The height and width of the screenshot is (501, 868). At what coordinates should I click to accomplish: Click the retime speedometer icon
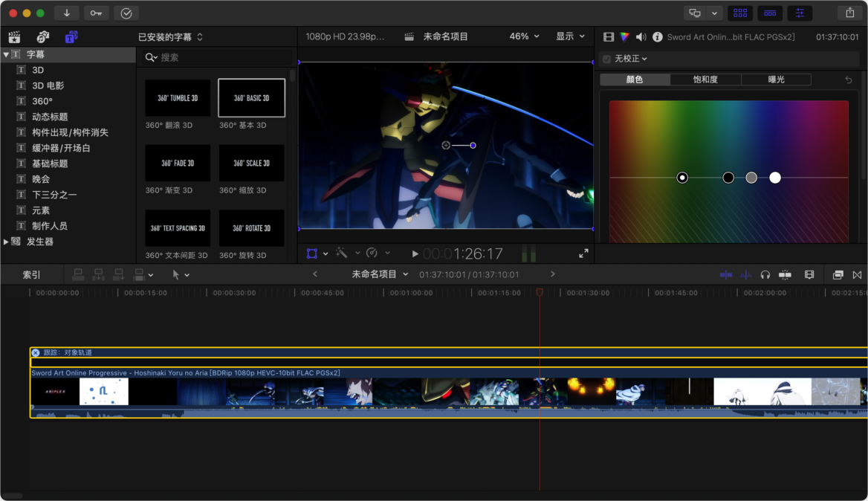[x=372, y=253]
